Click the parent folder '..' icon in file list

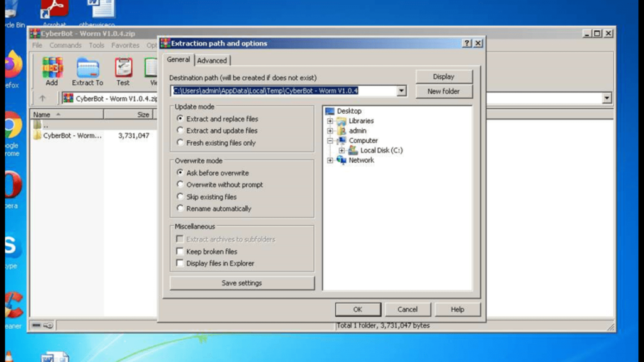tap(37, 124)
